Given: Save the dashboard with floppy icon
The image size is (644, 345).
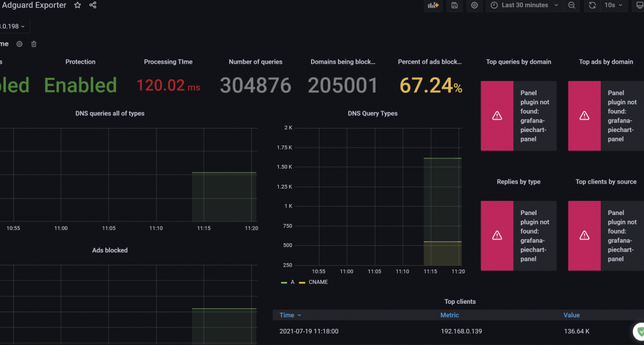Looking at the screenshot, I should point(455,5).
